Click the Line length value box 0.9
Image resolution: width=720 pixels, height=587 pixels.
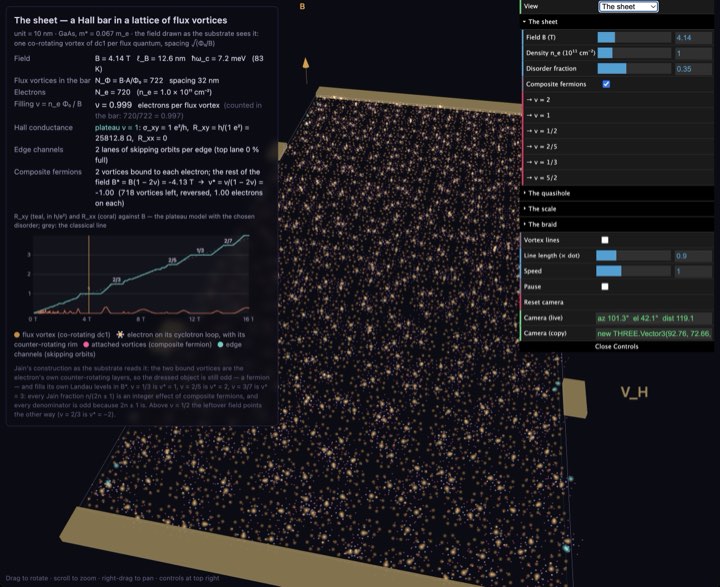pyautogui.click(x=693, y=256)
